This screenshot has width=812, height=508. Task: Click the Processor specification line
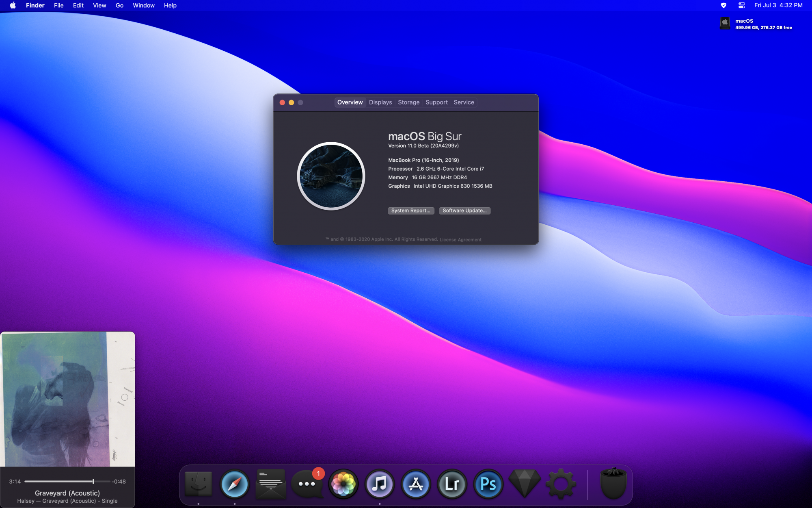[x=436, y=169]
